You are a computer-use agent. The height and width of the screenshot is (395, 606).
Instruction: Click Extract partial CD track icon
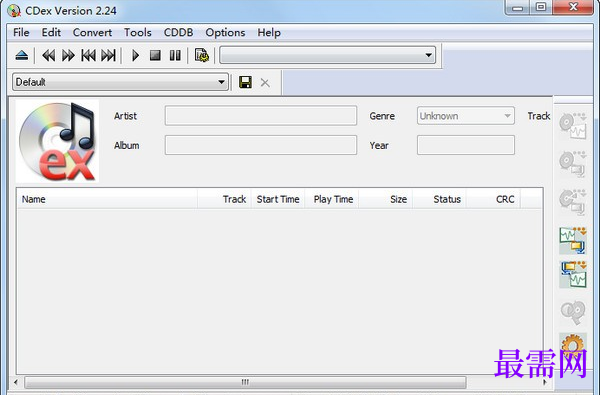pos(573,202)
